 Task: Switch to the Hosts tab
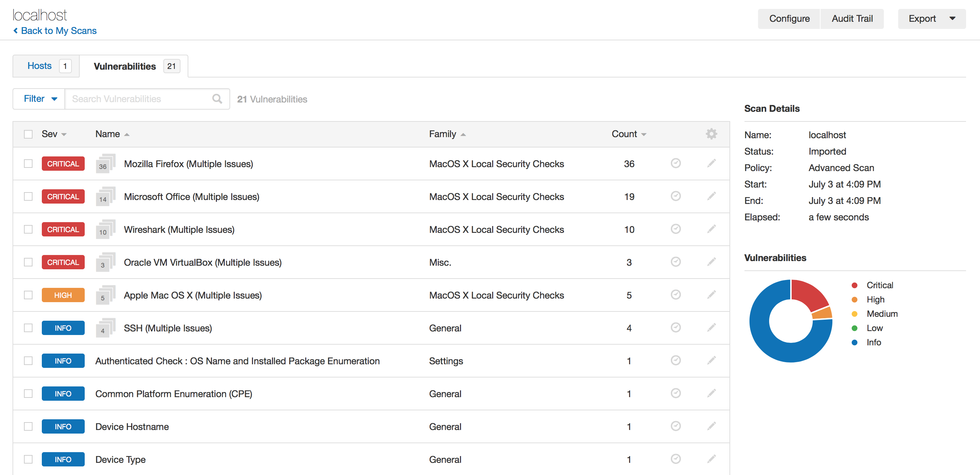click(46, 66)
